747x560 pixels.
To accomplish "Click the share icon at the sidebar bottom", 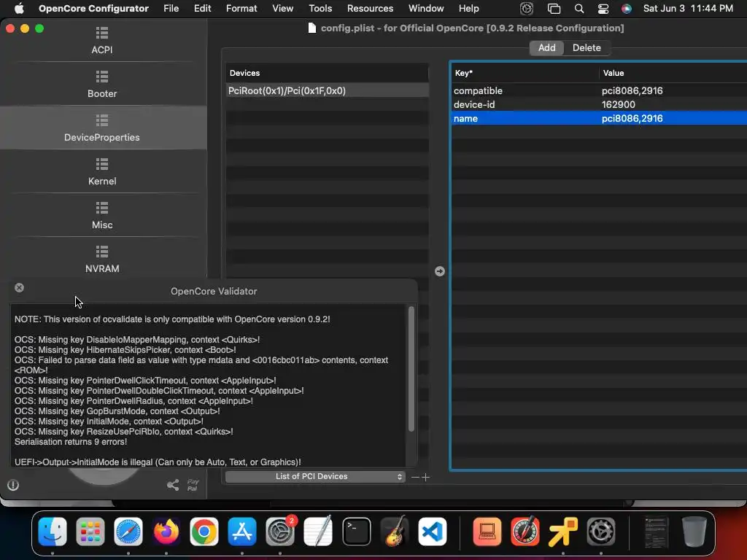I will point(173,485).
